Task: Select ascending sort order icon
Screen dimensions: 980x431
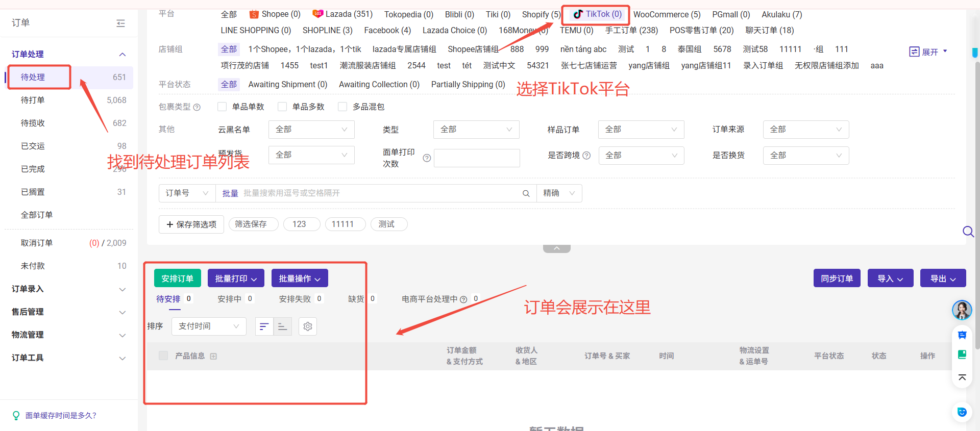Action: [282, 326]
